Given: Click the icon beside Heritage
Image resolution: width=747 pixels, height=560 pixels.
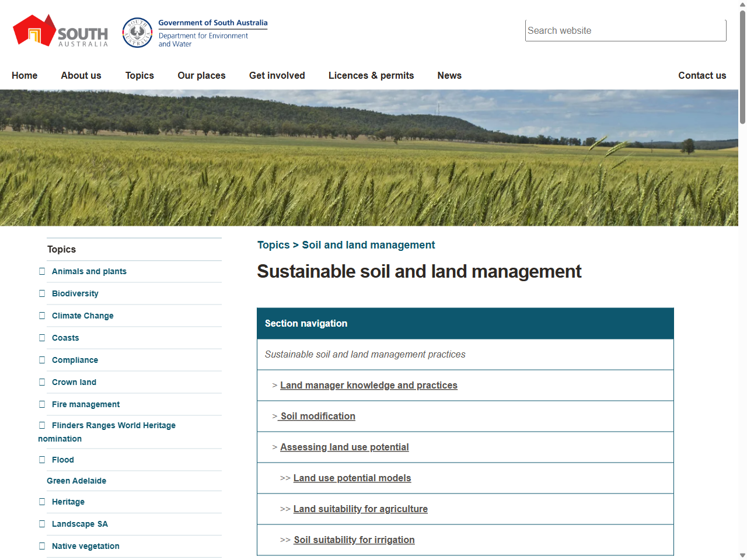Looking at the screenshot, I should pyautogui.click(x=42, y=502).
